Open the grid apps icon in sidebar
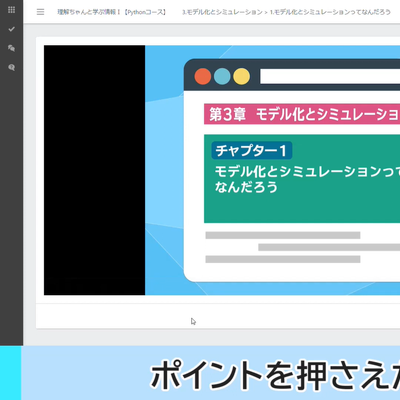This screenshot has height=400, width=400. click(x=11, y=10)
